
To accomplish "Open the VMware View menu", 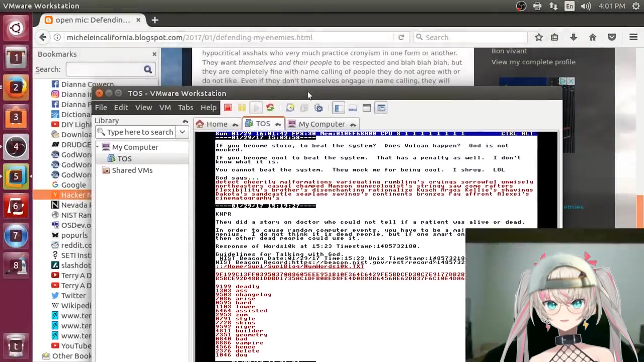I will (x=143, y=108).
